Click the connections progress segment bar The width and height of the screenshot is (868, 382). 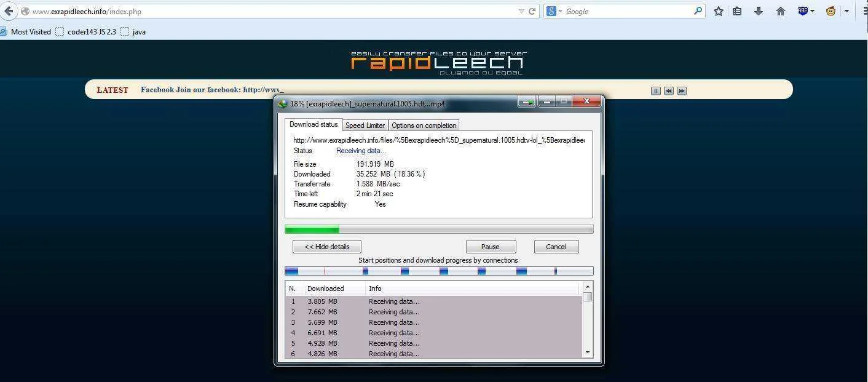tap(439, 271)
